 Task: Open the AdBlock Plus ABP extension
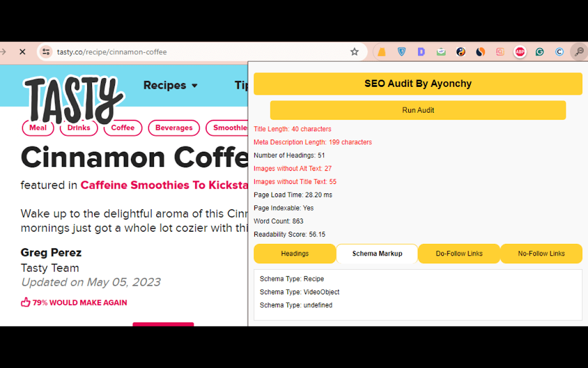(520, 52)
